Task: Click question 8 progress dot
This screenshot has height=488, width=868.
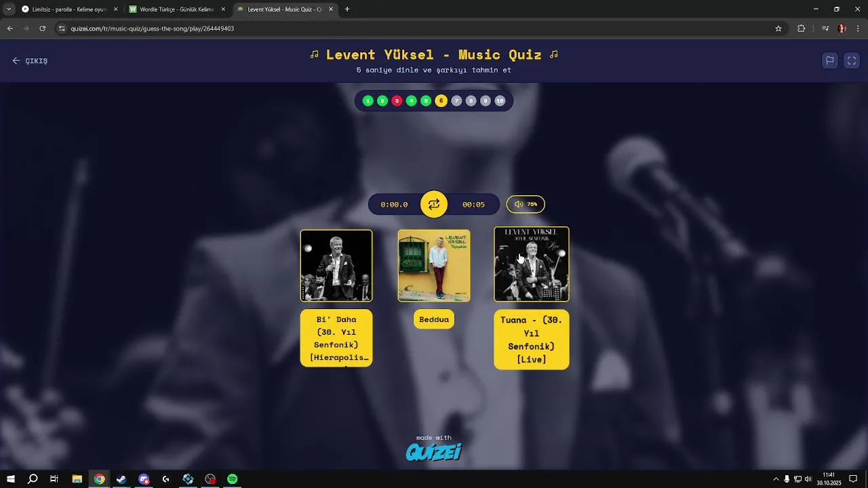Action: click(471, 101)
